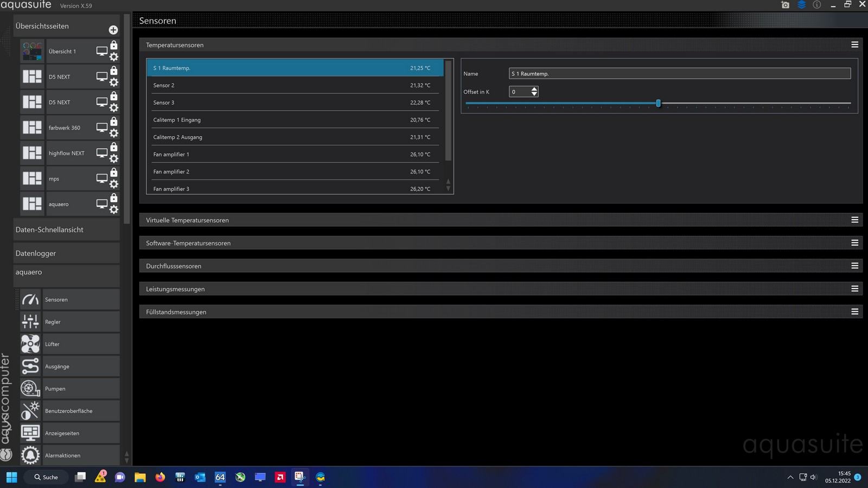Toggle the lock on Übersicht 1
The image size is (868, 488).
pos(114,45)
